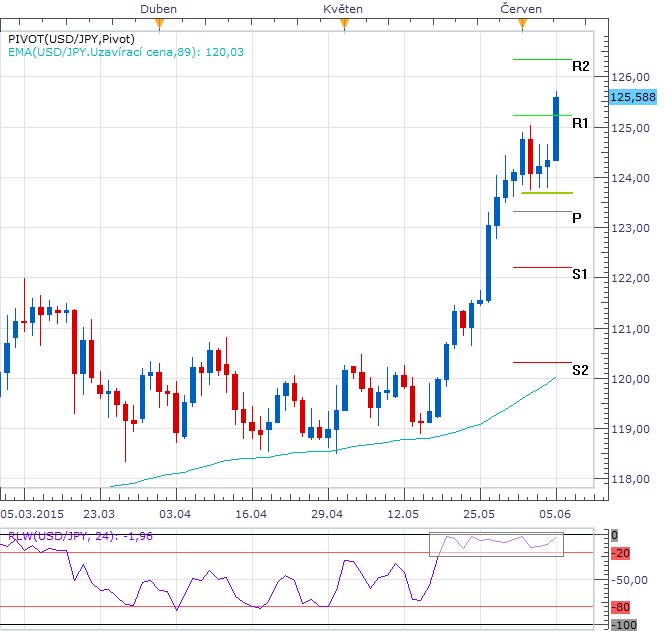Click the current price tag 125,588
This screenshot has height=631, width=666.
pos(633,97)
